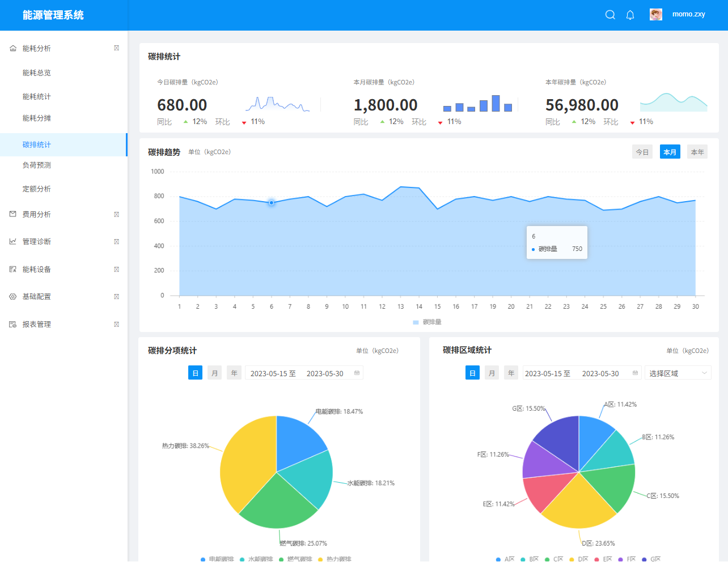
Task: Switch trend chart to 本年 tab
Action: tap(697, 152)
